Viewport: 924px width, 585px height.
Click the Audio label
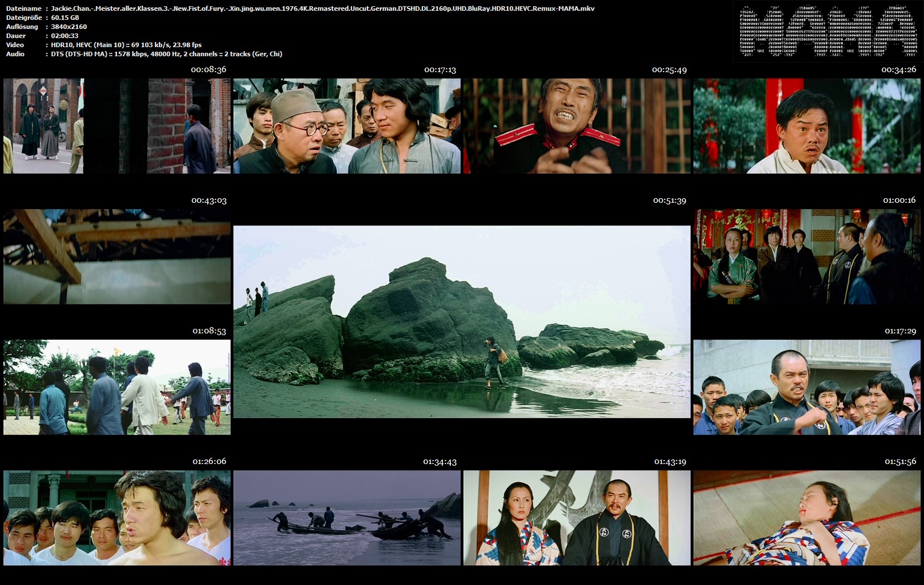[x=15, y=54]
